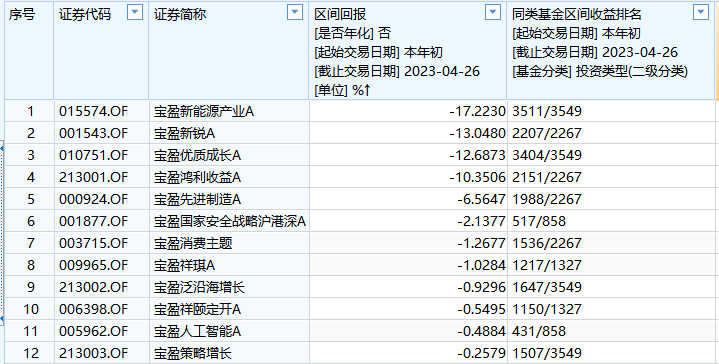
Task: Open the 证券代码 column filter dropdown
Action: (135, 13)
